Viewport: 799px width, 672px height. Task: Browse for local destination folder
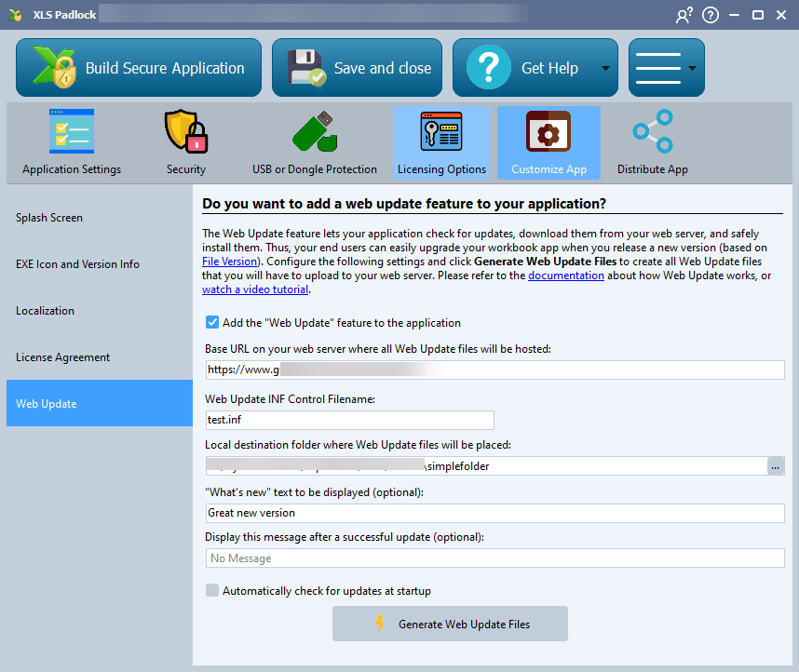(x=776, y=466)
